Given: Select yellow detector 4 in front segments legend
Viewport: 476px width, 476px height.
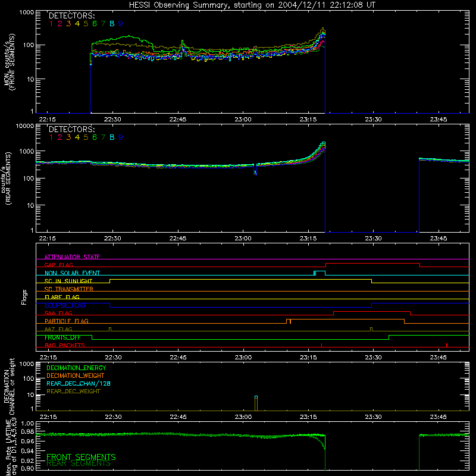Looking at the screenshot, I should (77, 24).
